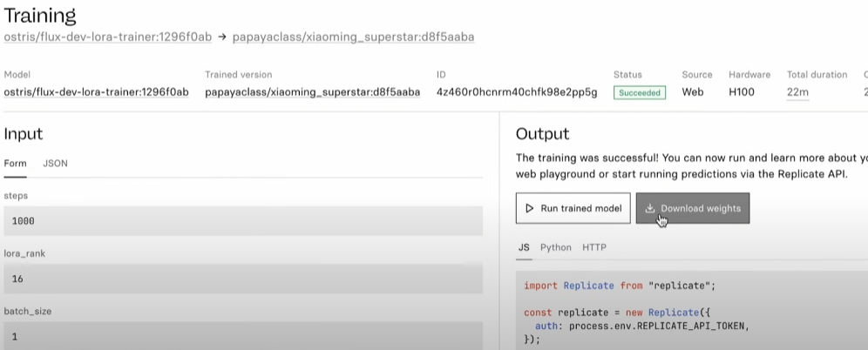868x350 pixels.
Task: Click the steps field showing 1000
Action: pos(242,221)
